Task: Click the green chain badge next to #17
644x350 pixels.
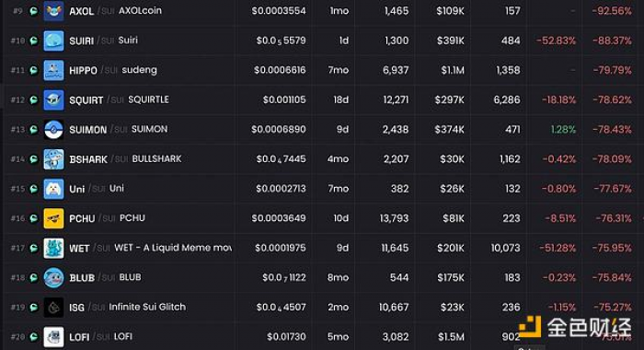Action: [34, 248]
